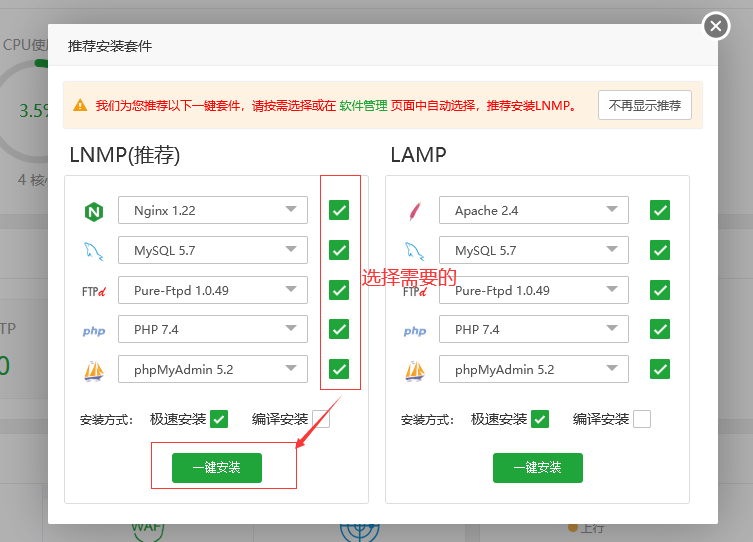Toggle 极速安装 checkbox under LAMP
The height and width of the screenshot is (542, 753).
tap(540, 419)
